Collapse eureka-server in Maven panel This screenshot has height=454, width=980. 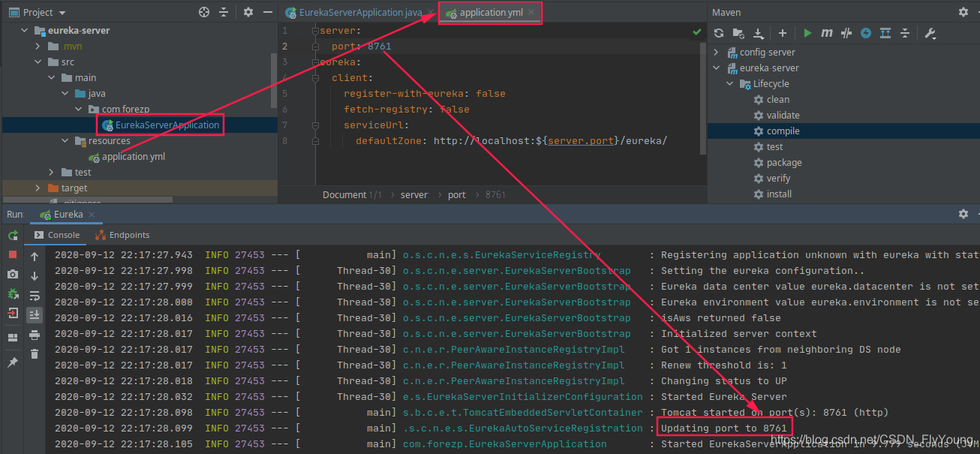(x=716, y=68)
